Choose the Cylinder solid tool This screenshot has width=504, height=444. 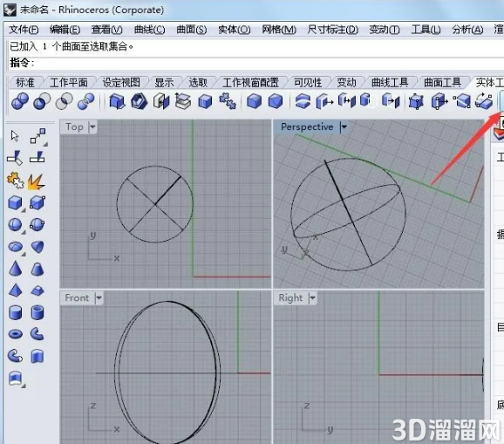point(15,312)
